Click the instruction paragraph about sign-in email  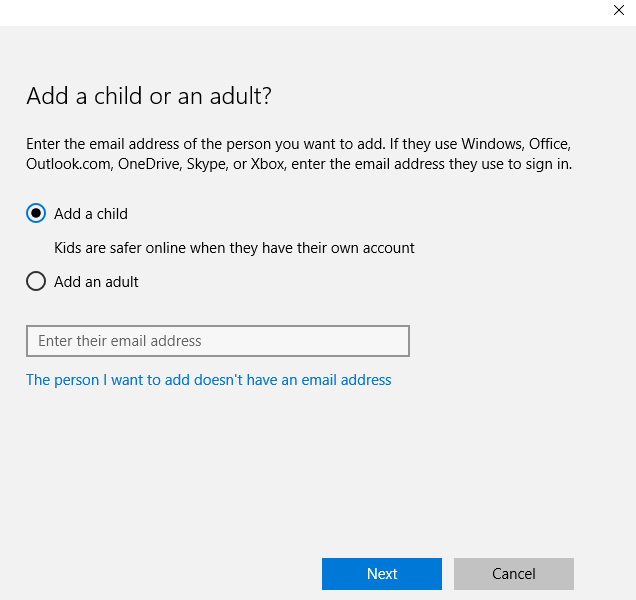point(299,154)
